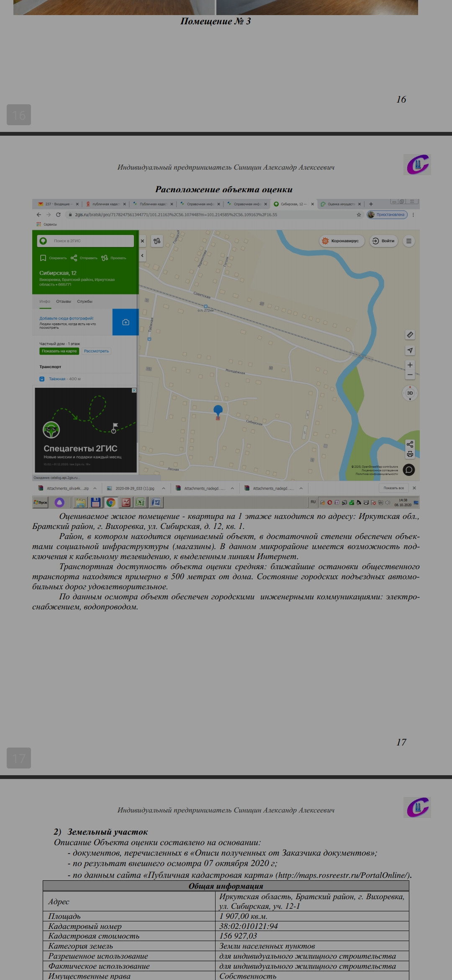Open the 2020-09-29_033 (1).jpg download
The image size is (452, 980).
pos(131,488)
